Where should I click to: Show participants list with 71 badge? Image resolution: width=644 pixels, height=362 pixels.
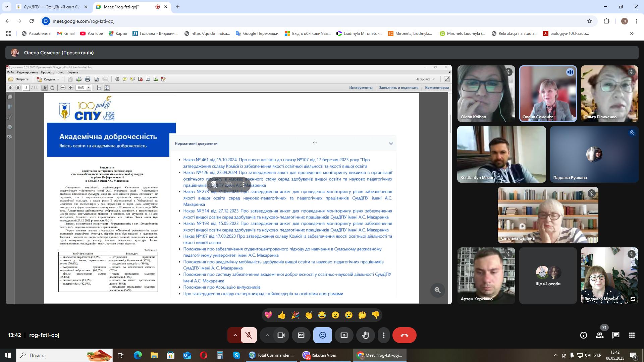(600, 335)
